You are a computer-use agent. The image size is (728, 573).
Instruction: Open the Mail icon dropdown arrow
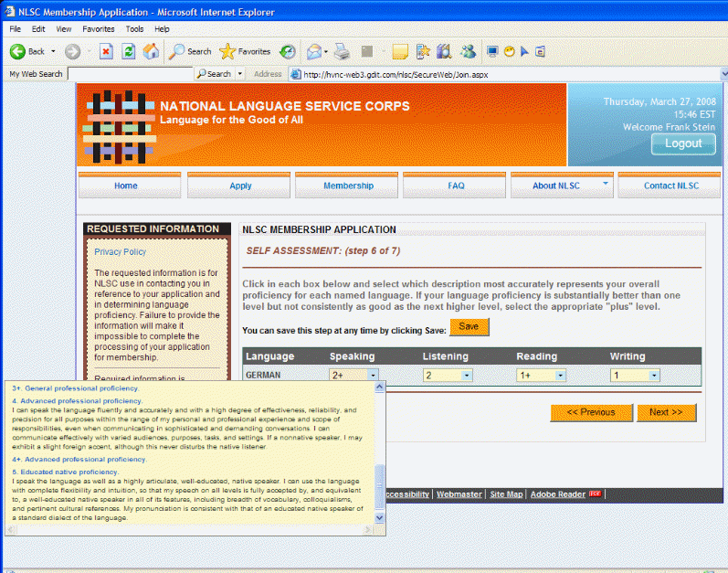[326, 51]
